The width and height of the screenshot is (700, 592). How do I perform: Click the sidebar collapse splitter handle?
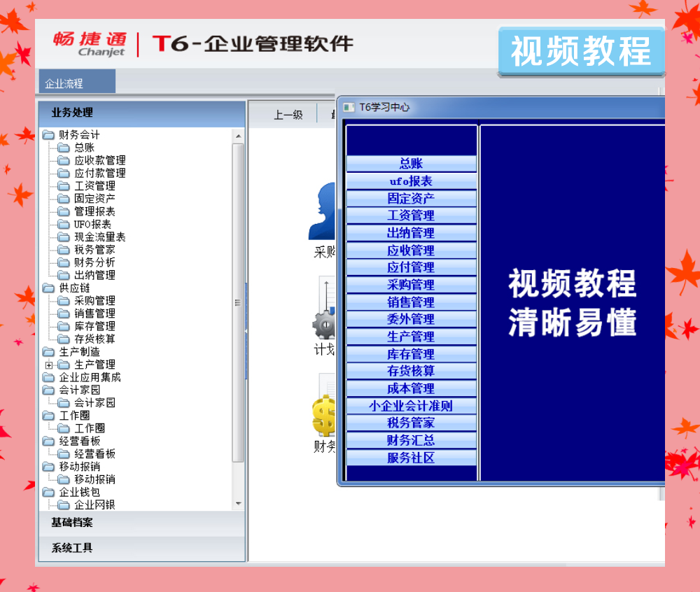coord(246,331)
